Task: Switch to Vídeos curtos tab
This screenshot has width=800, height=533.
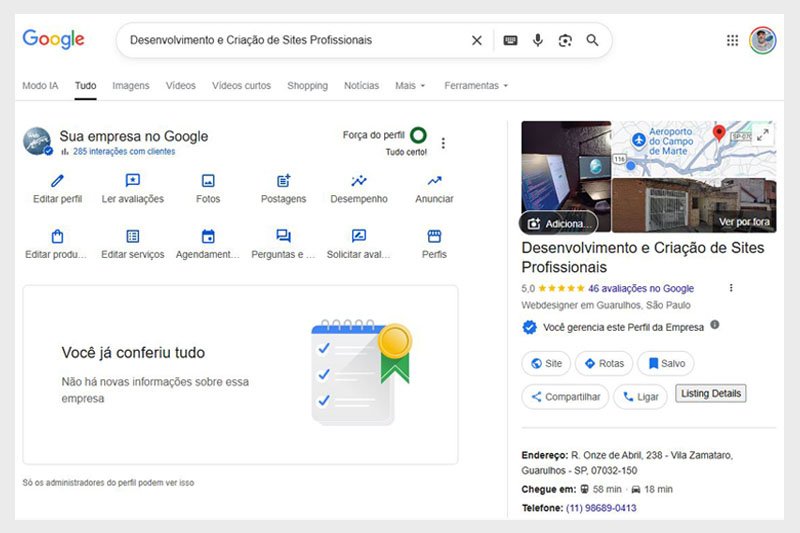Action: pyautogui.click(x=241, y=86)
